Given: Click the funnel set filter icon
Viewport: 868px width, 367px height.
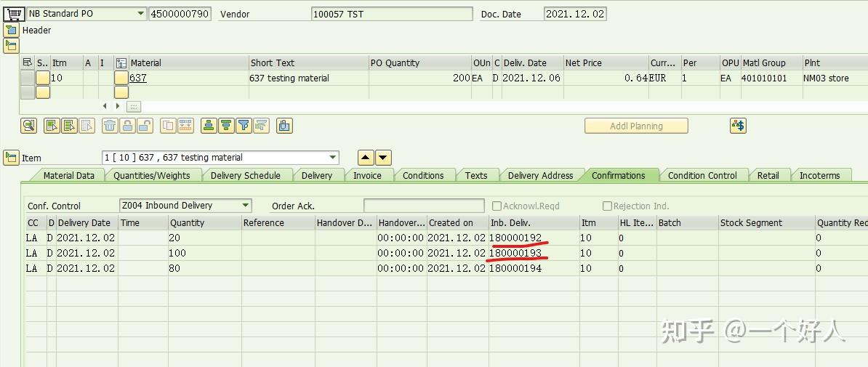Looking at the screenshot, I should point(244,126).
